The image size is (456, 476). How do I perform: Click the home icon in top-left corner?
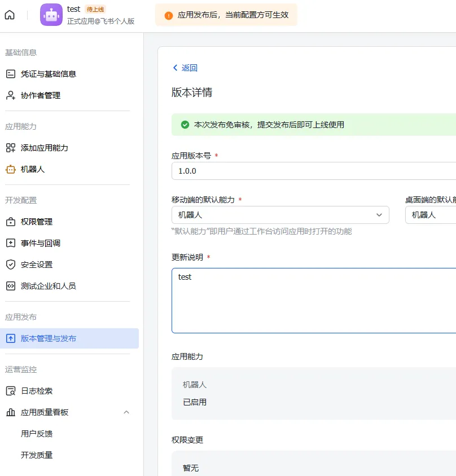click(8, 15)
